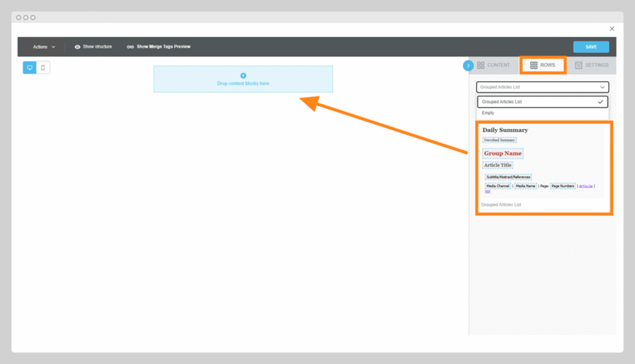Image resolution: width=635 pixels, height=364 pixels.
Task: Switch to desktop preview mode
Action: coord(30,68)
